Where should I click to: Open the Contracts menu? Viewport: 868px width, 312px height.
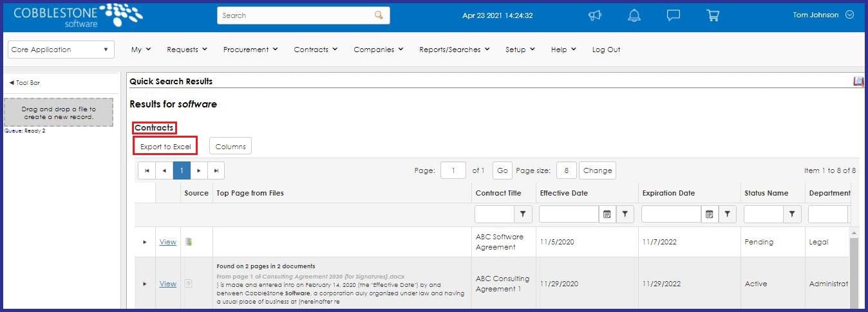pos(316,50)
